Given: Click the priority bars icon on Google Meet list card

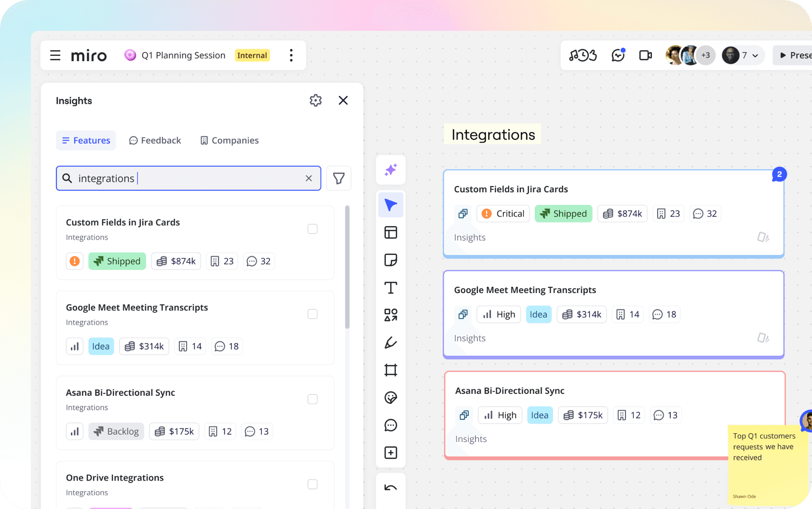Looking at the screenshot, I should pyautogui.click(x=75, y=347).
